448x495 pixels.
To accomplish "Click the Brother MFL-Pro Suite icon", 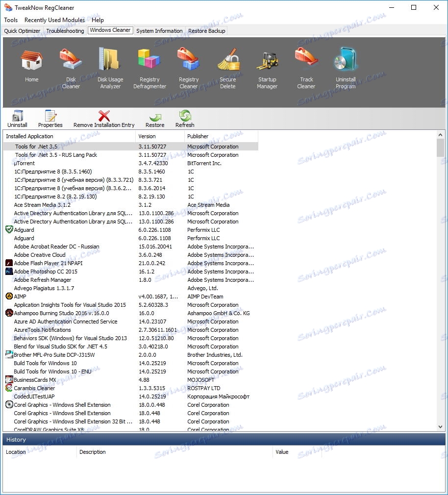I will [x=9, y=354].
